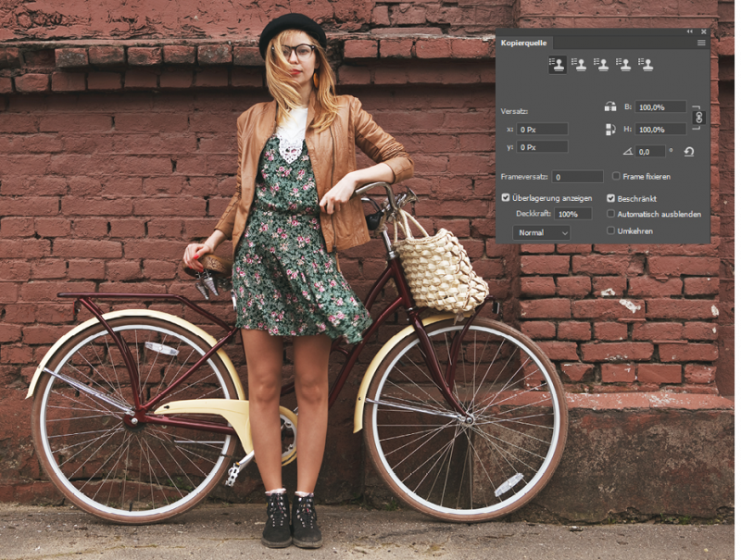Select the fifth clone source stamp
The image size is (741, 560).
pos(646,65)
